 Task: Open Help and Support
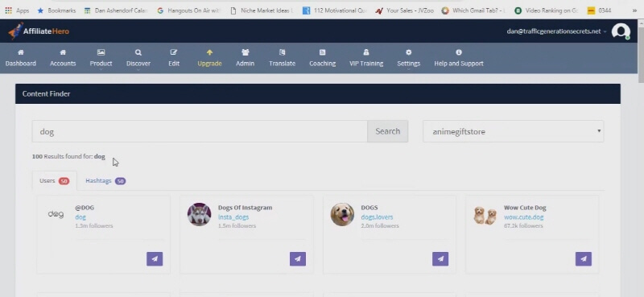pos(459,58)
